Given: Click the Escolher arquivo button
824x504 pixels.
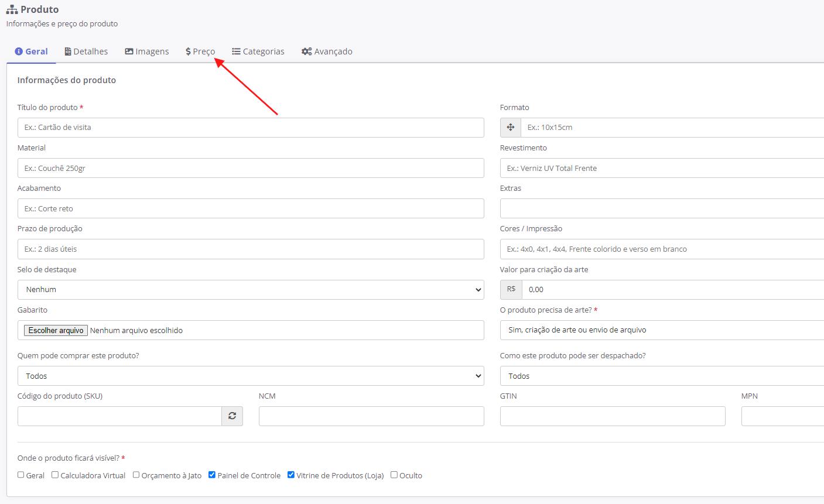Looking at the screenshot, I should 56,331.
